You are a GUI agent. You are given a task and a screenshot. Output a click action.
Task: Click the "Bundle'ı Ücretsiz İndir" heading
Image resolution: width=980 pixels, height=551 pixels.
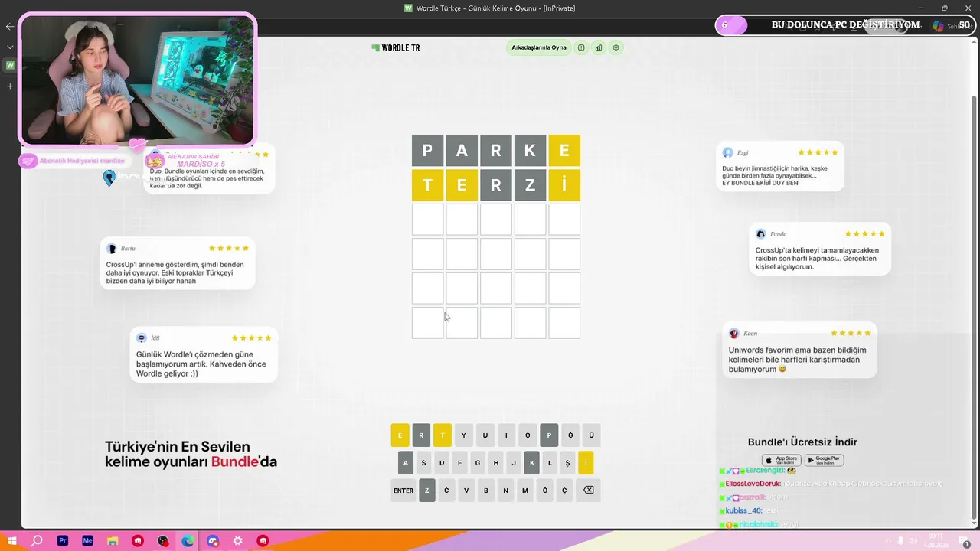point(802,442)
